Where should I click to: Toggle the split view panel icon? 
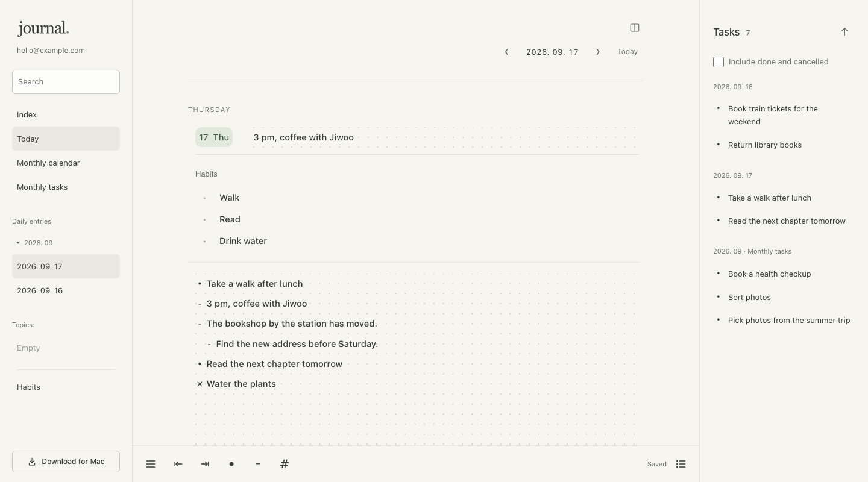tap(635, 28)
